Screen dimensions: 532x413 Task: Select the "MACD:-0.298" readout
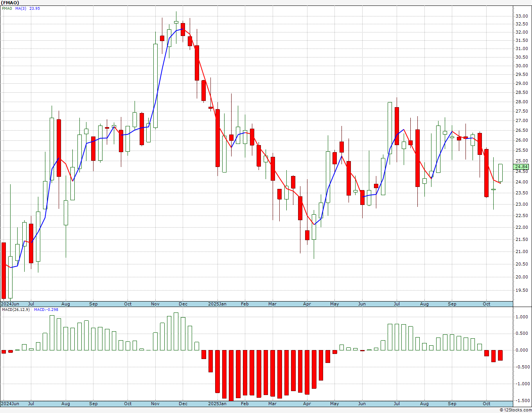[x=46, y=310]
